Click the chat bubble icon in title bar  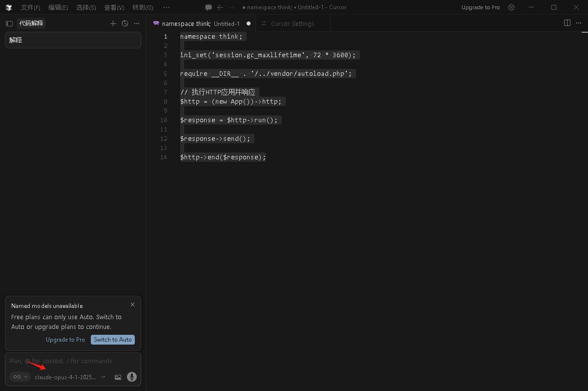209,7
